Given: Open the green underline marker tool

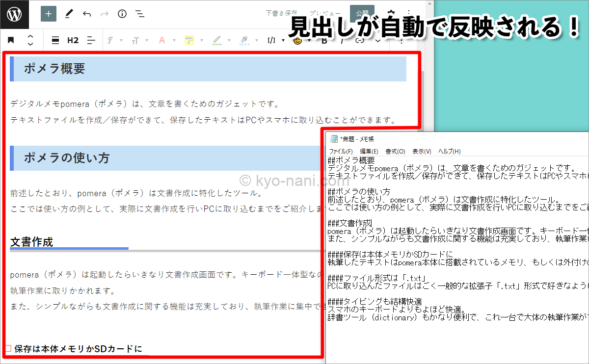Looking at the screenshot, I should pyautogui.click(x=216, y=40).
